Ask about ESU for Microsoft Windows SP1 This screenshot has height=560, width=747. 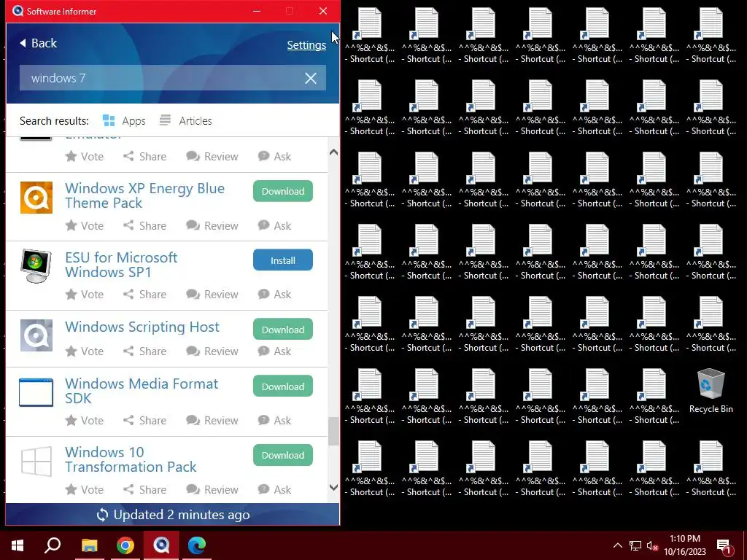tap(274, 295)
